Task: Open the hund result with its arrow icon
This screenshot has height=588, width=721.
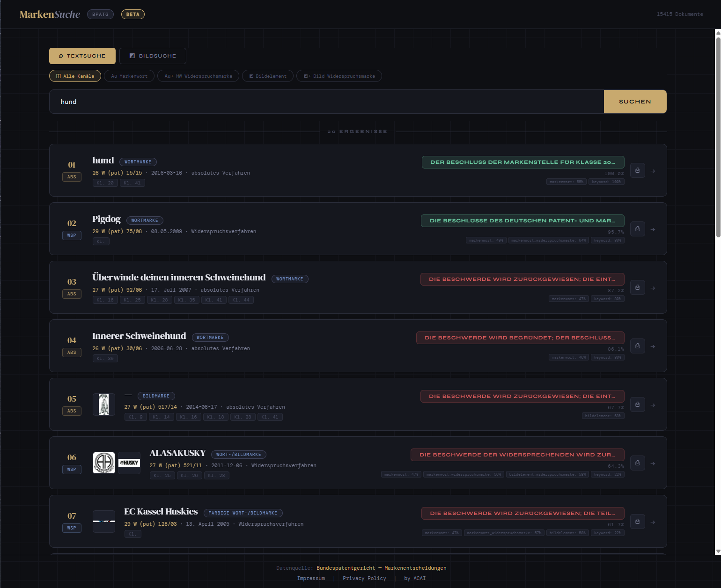Action: coord(653,171)
